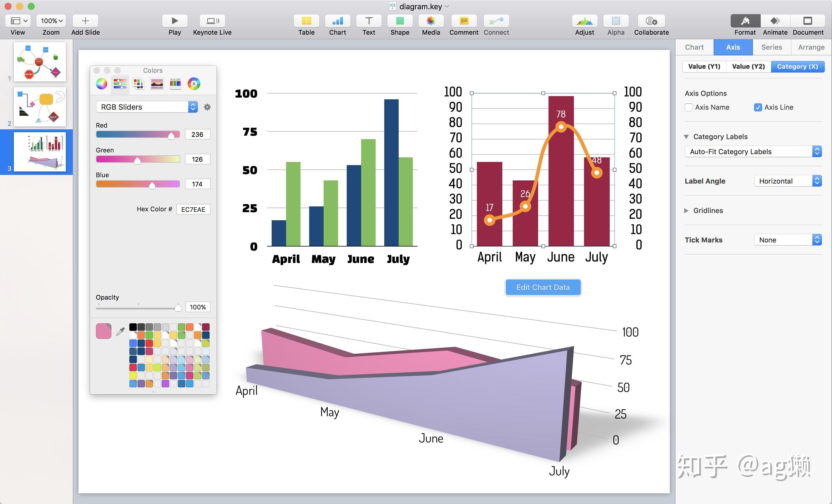Select the slide 1 thumbnail
Image resolution: width=832 pixels, height=504 pixels.
tap(40, 62)
